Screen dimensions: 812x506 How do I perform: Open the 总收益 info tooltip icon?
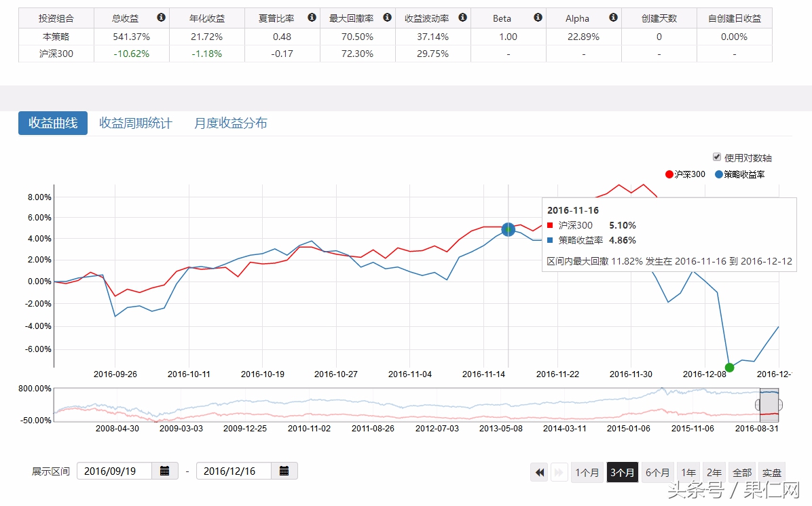pos(161,18)
